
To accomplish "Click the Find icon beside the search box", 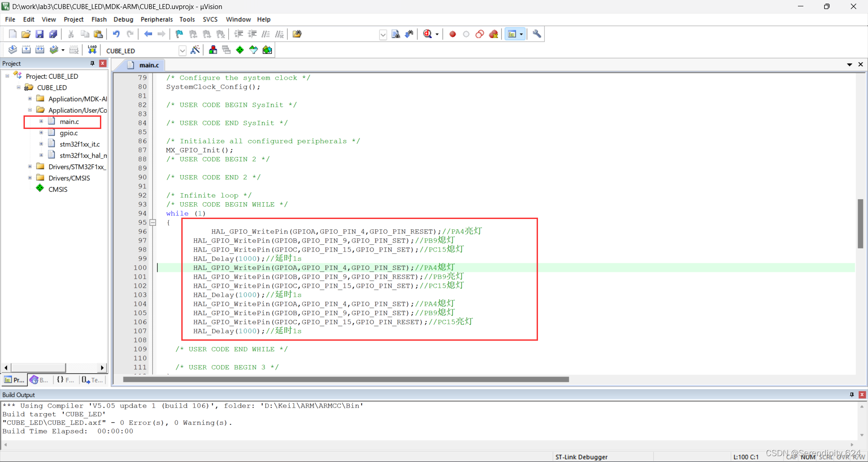I will (396, 34).
